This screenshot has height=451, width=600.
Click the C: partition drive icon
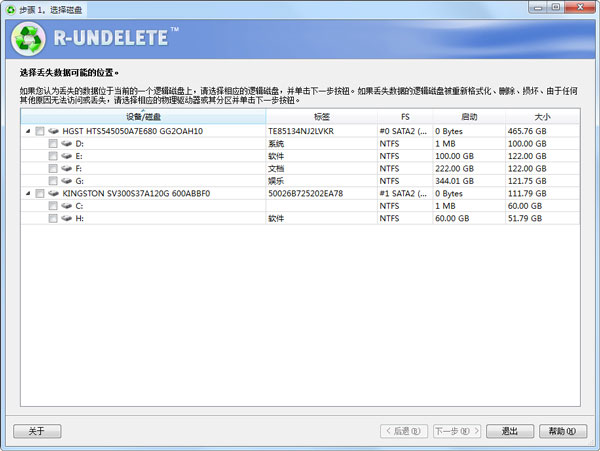tap(67, 206)
